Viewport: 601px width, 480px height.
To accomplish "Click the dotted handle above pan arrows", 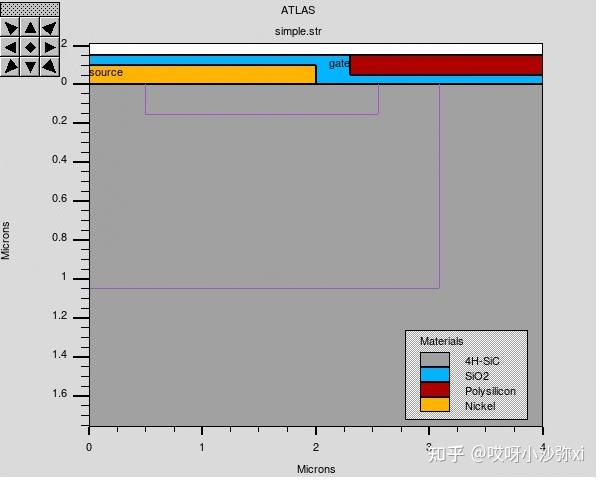I will (30, 9).
